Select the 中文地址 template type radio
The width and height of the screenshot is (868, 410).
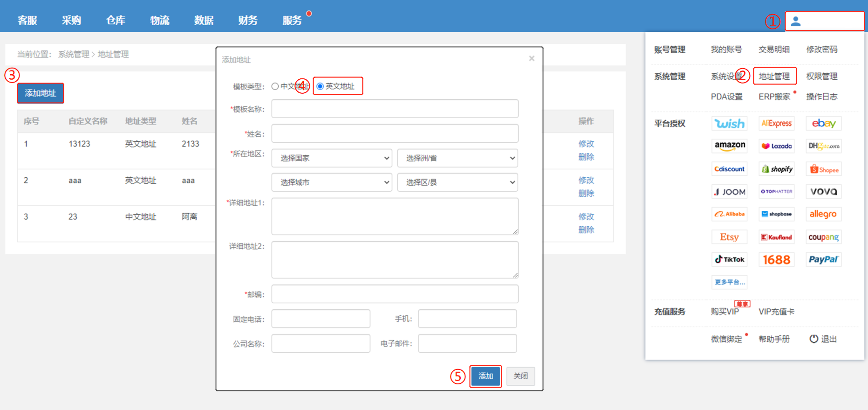275,86
